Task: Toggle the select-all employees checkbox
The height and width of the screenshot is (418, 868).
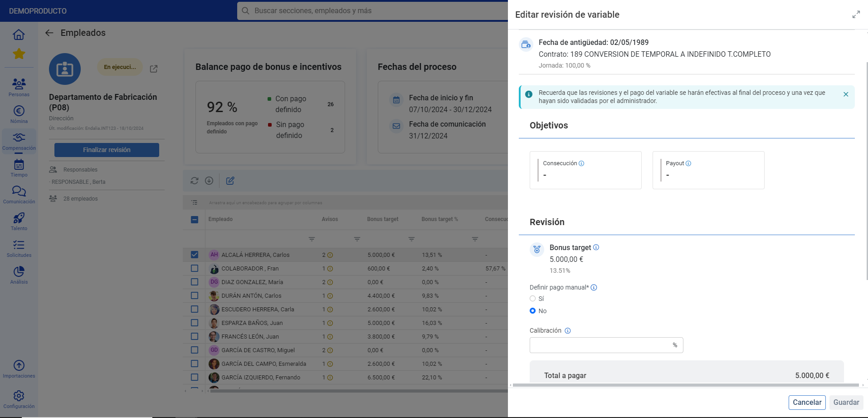Action: click(x=195, y=220)
